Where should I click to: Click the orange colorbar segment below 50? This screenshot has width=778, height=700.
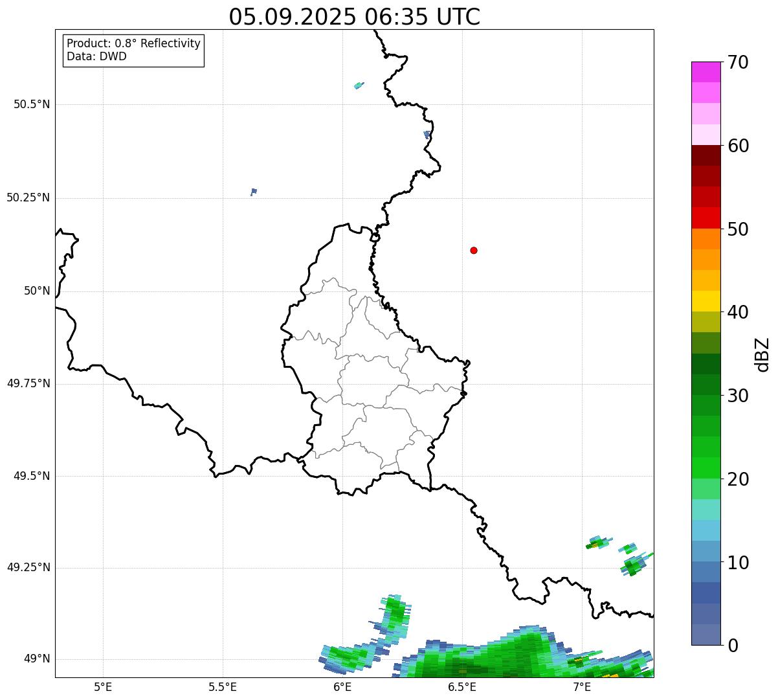click(x=706, y=239)
